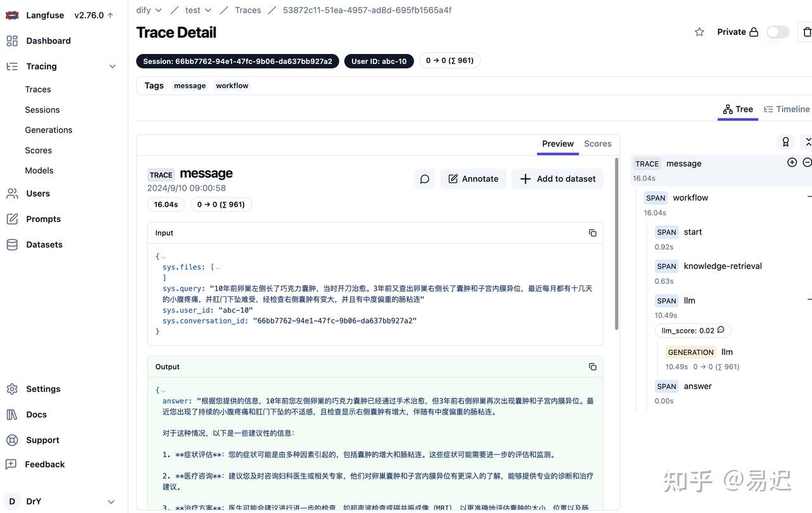Switch to the Timeline view tab

787,109
